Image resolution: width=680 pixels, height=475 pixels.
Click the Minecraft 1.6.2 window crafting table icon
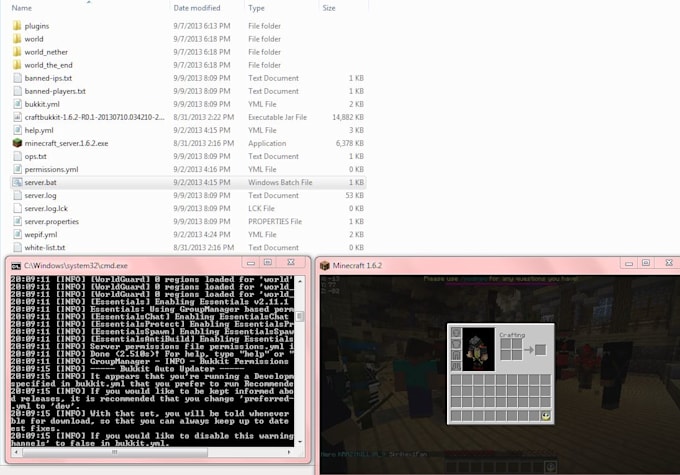325,265
